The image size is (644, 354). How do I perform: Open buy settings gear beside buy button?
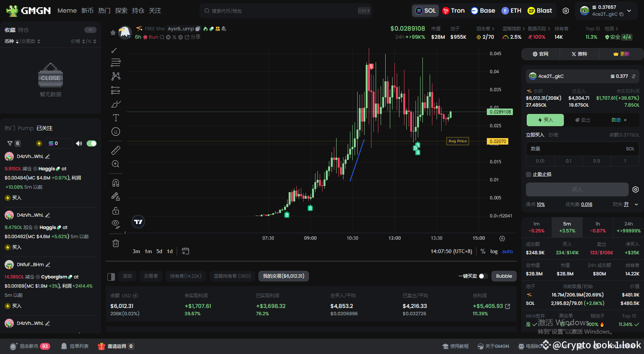(636, 189)
